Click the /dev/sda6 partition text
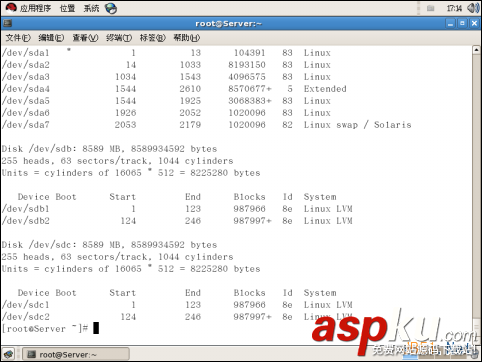482x362 pixels. point(26,113)
